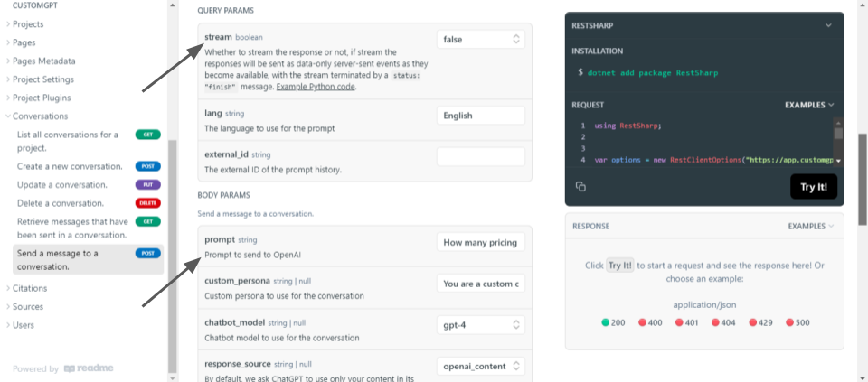Click the code block's vertical scrollbar
The image size is (868, 382).
[x=838, y=134]
